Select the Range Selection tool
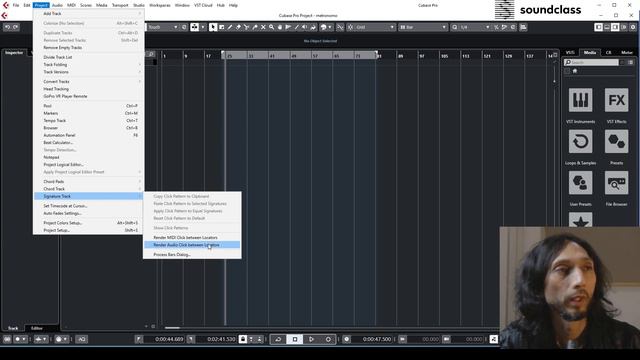This screenshot has height=360, width=640. click(x=221, y=27)
